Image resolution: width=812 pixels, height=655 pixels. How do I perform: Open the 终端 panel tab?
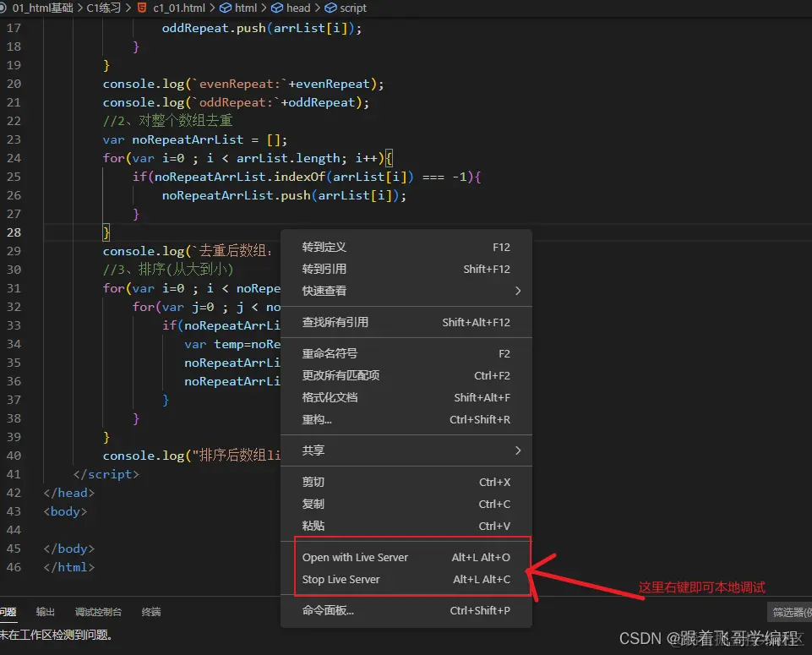pyautogui.click(x=151, y=612)
